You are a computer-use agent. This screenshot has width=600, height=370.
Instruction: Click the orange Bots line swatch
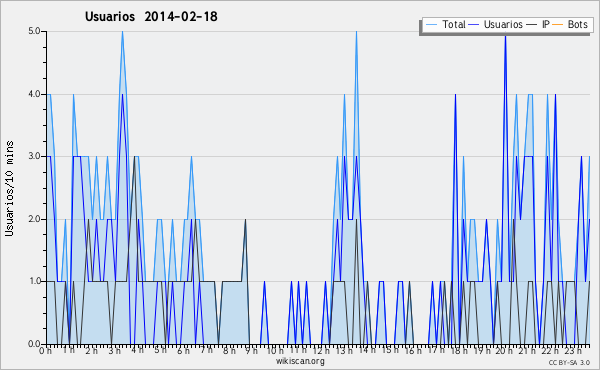[x=558, y=25]
